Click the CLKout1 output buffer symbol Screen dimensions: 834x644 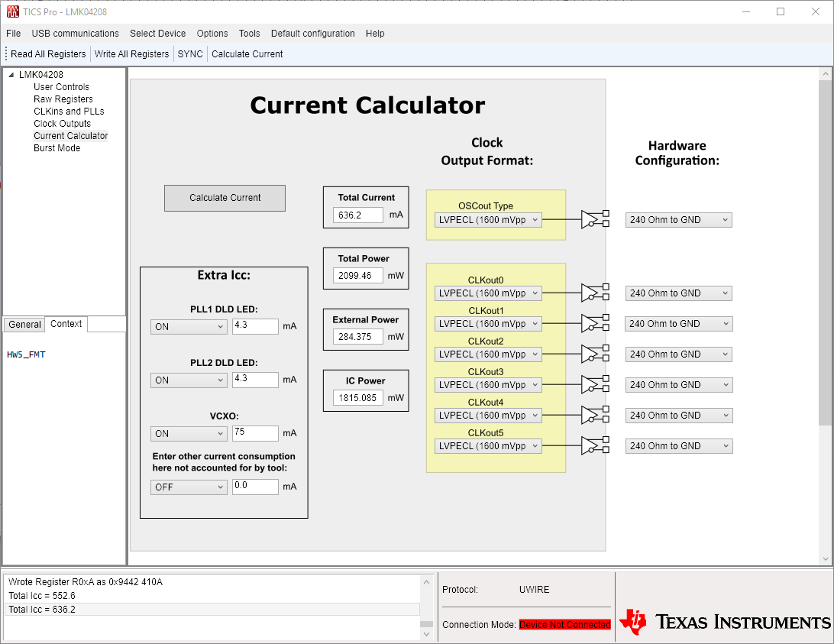point(595,323)
